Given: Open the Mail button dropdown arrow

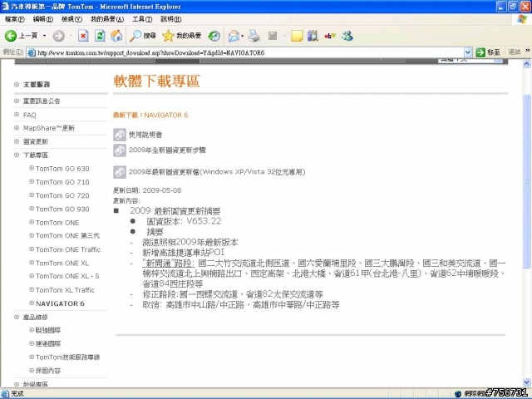Looking at the screenshot, I should (x=242, y=36).
